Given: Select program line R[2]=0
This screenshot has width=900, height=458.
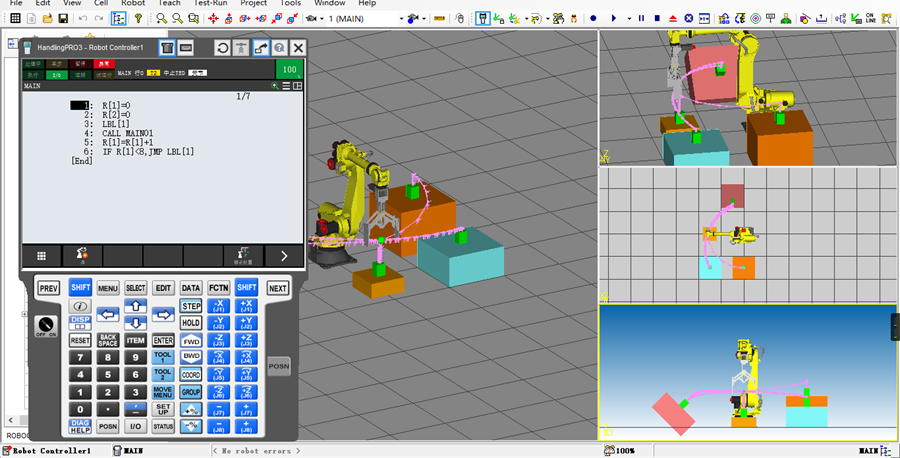Looking at the screenshot, I should pos(116,115).
